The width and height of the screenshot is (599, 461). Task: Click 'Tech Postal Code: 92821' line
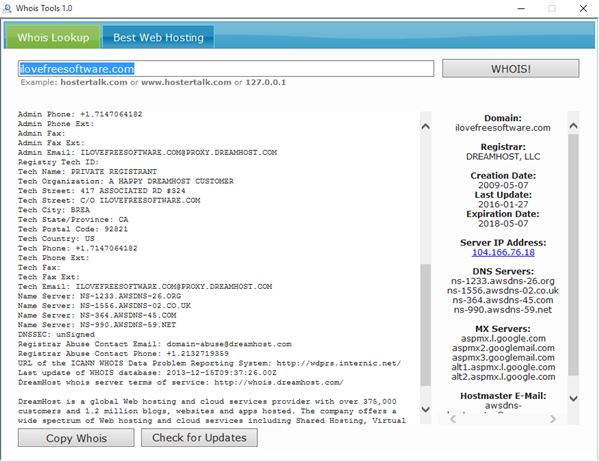73,229
